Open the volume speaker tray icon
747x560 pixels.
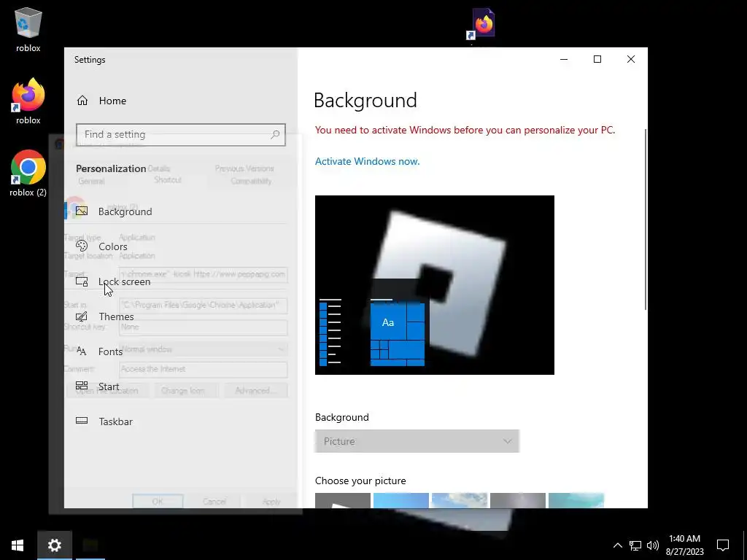653,545
